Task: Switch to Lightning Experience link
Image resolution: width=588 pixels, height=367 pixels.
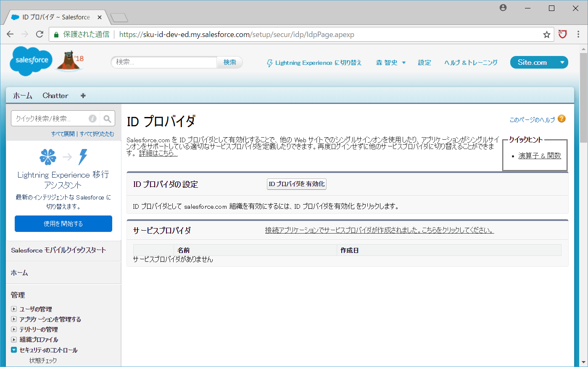Action: click(x=314, y=63)
